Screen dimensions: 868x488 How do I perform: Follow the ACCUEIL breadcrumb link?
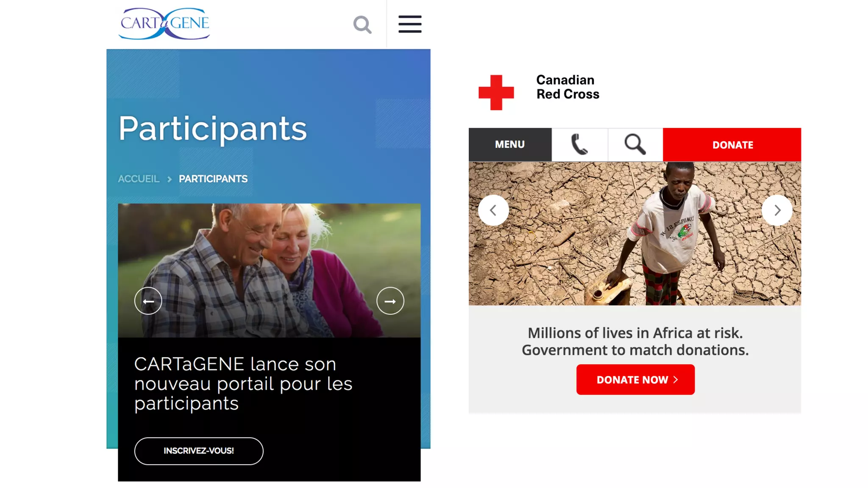click(139, 179)
